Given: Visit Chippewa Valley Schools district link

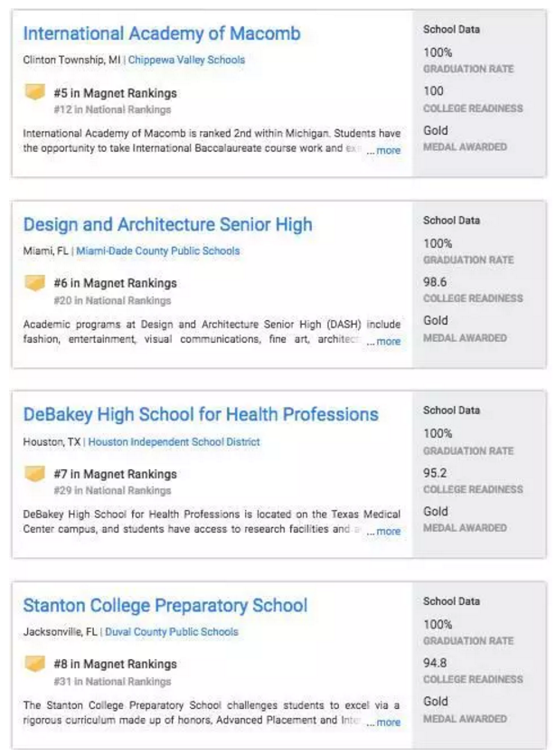Looking at the screenshot, I should (186, 60).
